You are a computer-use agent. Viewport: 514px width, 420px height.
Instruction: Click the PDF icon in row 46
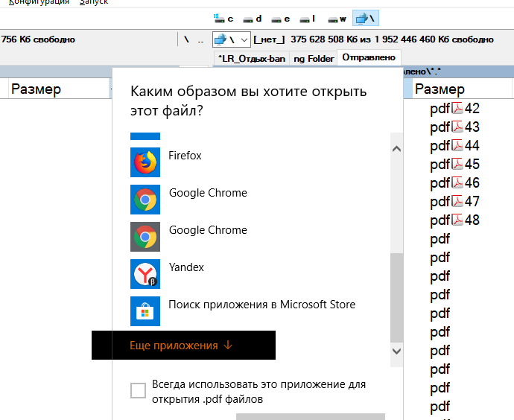coord(457,182)
